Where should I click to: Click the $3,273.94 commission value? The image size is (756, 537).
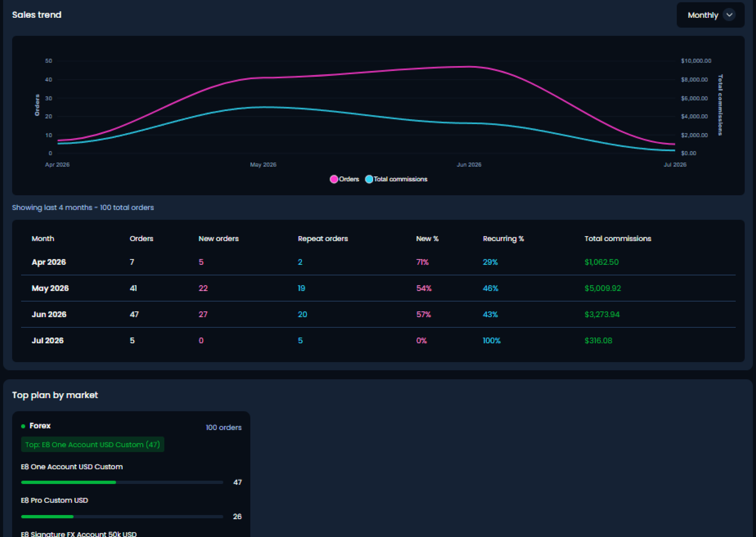pos(602,314)
